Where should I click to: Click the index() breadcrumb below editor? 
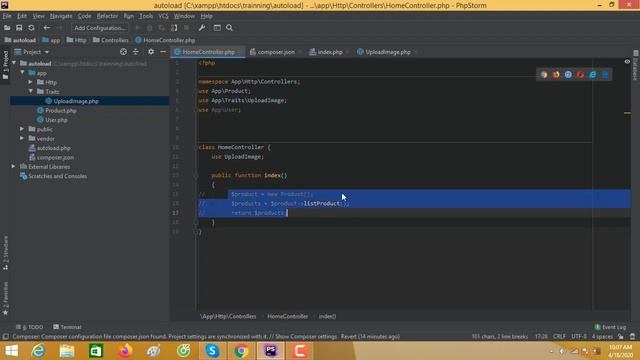(x=327, y=316)
